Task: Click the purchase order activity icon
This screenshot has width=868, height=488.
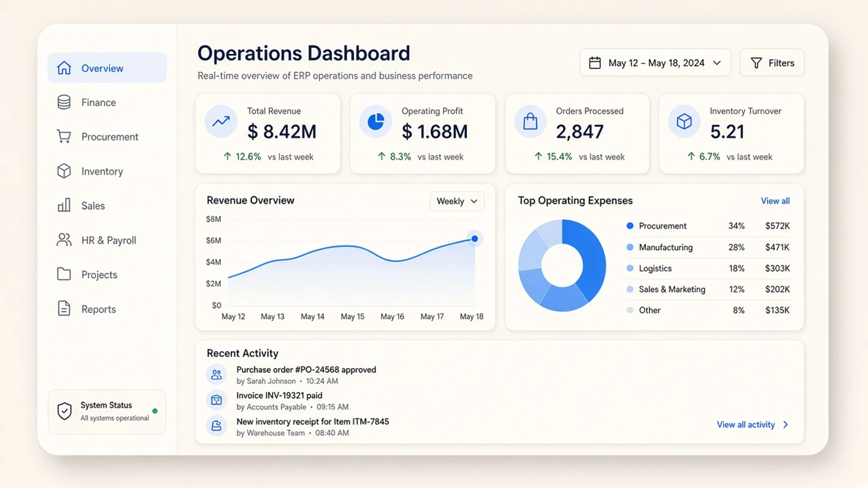Action: click(x=216, y=374)
